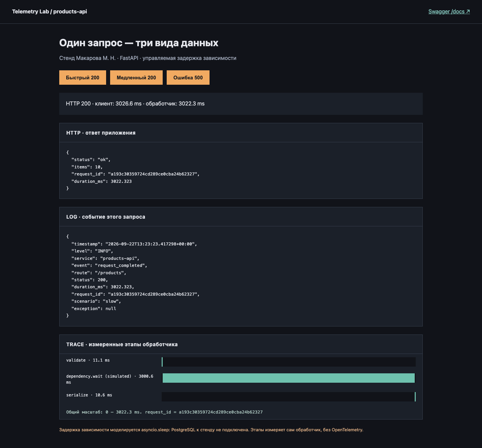Click the "scenario": "slow" log line
The height and width of the screenshot is (448, 482).
(96, 301)
